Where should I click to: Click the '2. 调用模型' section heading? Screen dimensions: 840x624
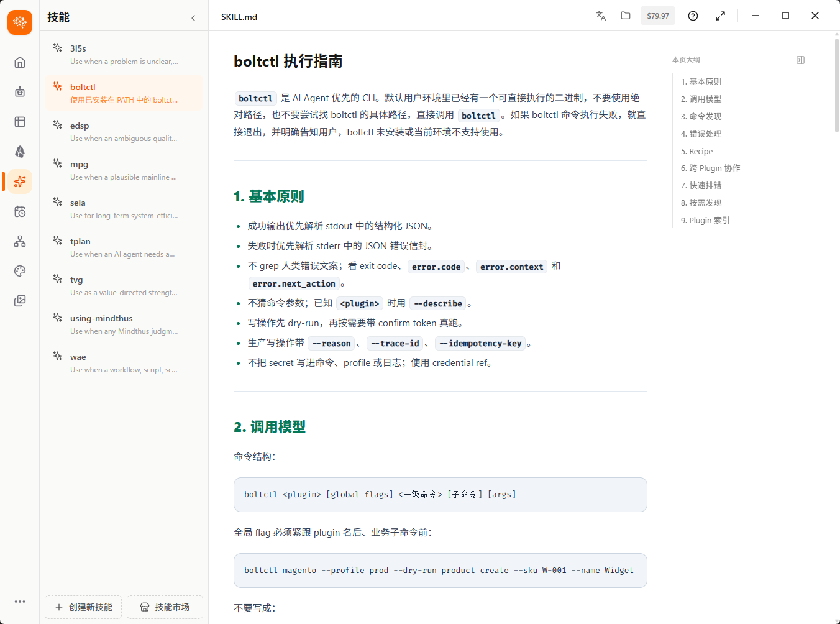pyautogui.click(x=270, y=427)
